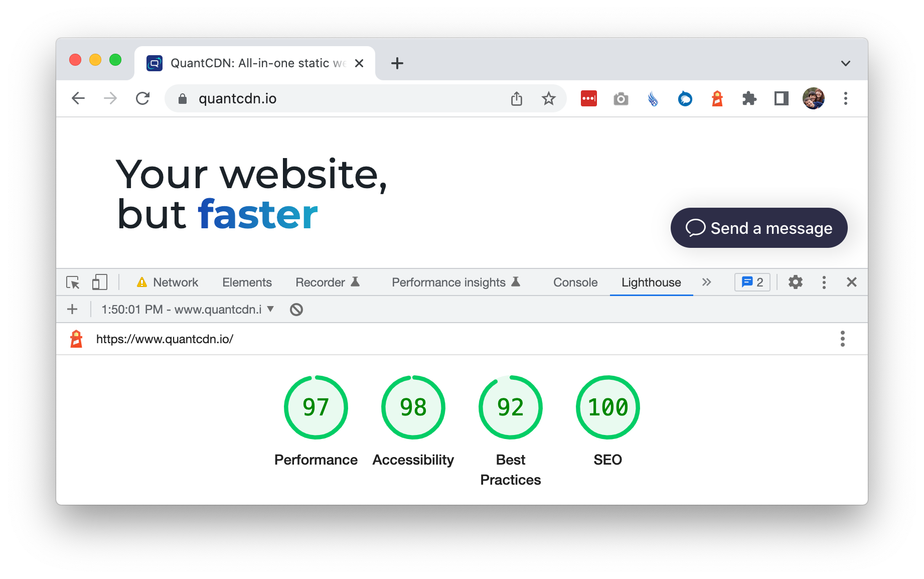Switch to the Console tab
The height and width of the screenshot is (579, 924).
(x=575, y=282)
